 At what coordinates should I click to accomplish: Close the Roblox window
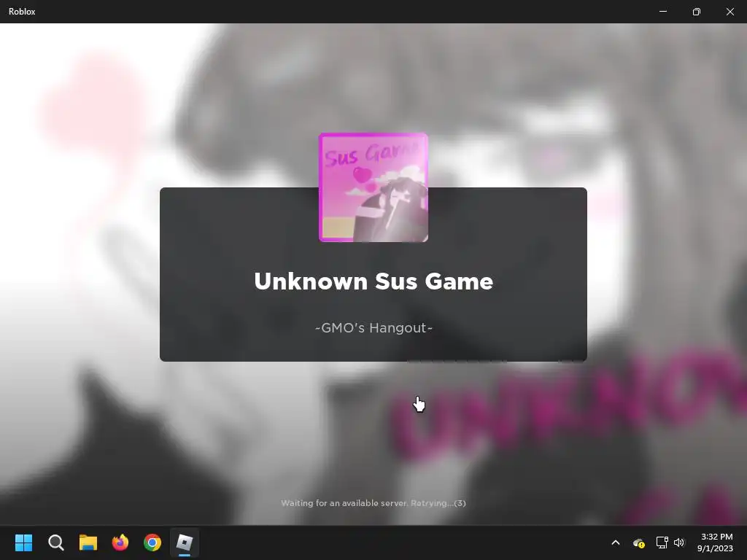point(729,12)
